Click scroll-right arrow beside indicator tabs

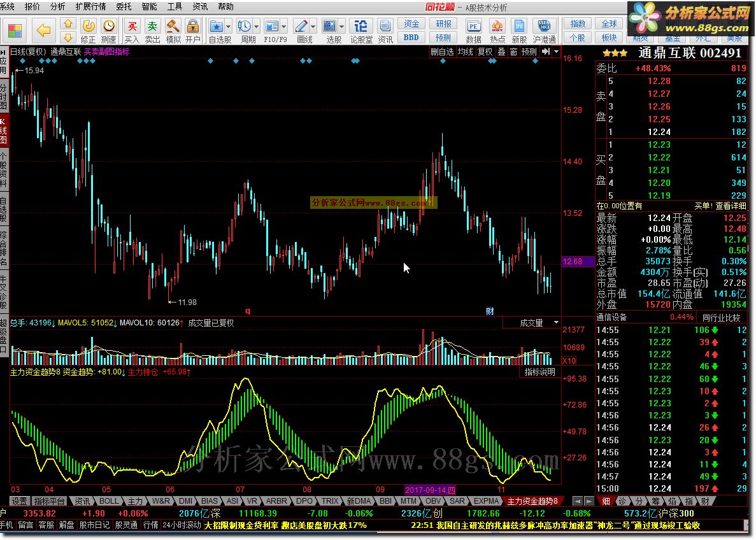coord(589,501)
